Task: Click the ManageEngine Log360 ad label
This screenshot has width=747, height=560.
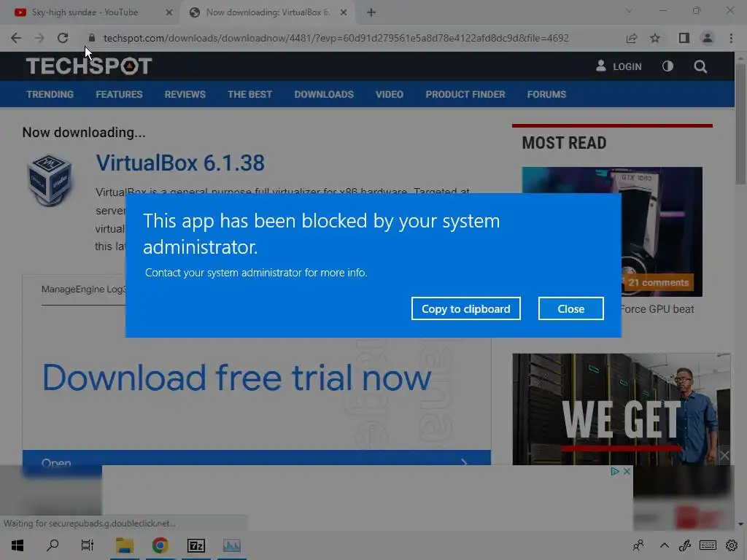Action: 83,289
